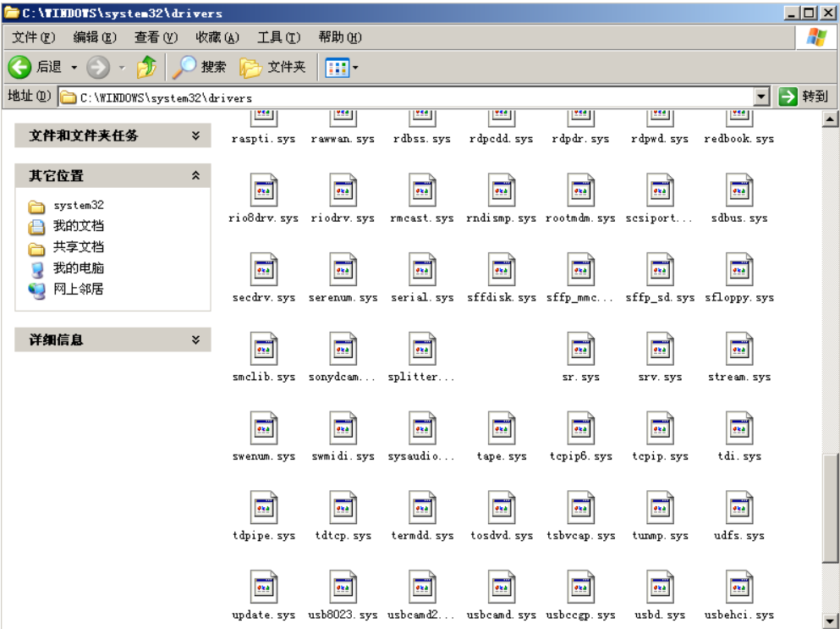840x629 pixels.
Task: Select the tcpip6.sys file icon
Action: (580, 428)
